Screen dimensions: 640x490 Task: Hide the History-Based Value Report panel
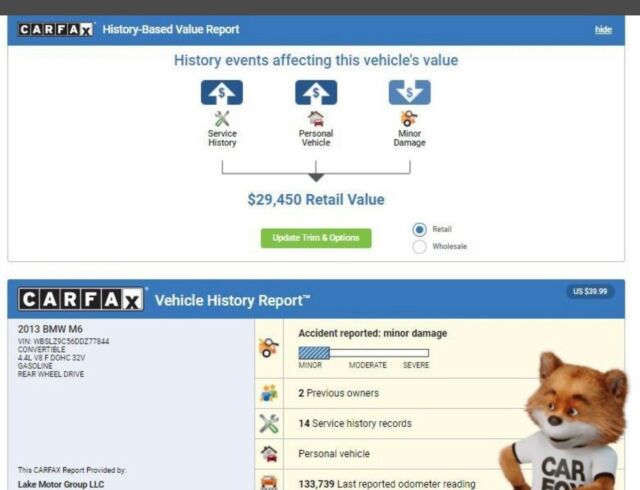[x=603, y=29]
